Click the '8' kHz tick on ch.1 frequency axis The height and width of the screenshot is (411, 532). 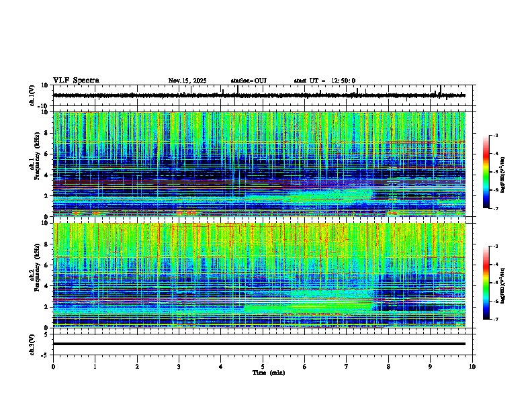(48, 133)
